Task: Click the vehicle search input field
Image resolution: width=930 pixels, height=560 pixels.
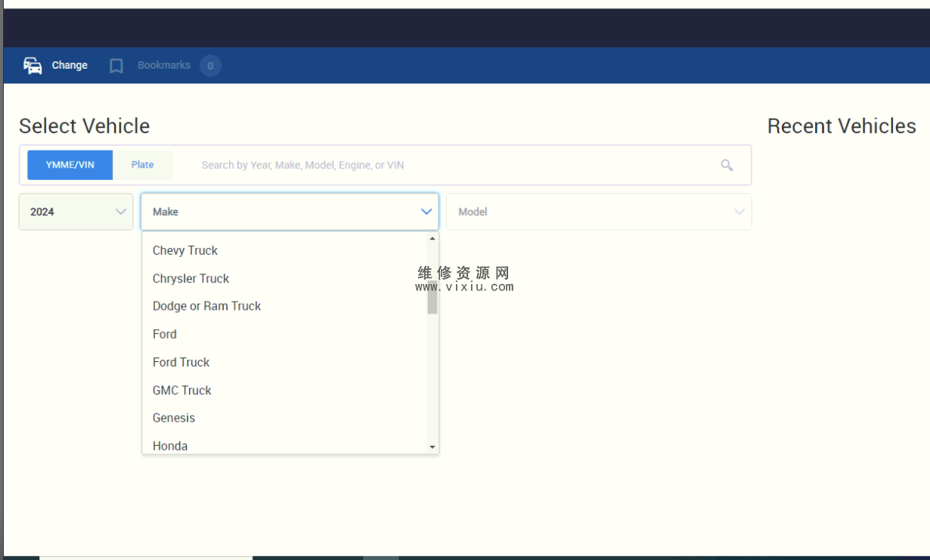Action: coord(454,165)
